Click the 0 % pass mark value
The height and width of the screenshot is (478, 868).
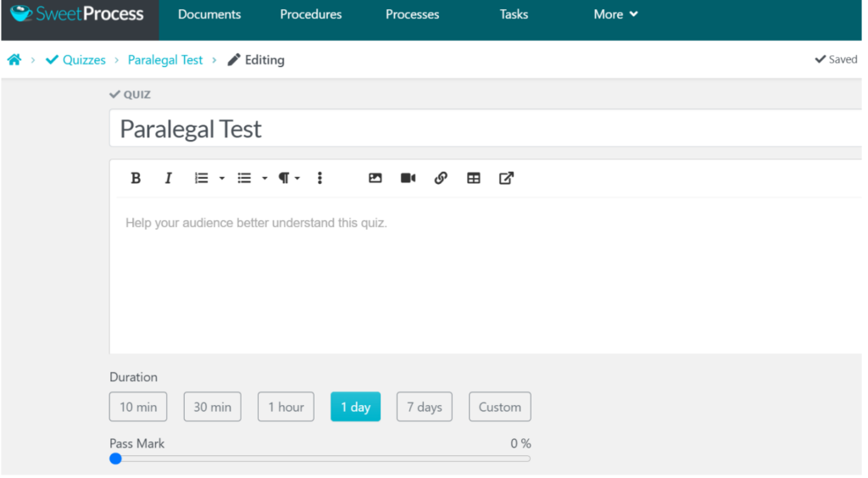click(520, 443)
